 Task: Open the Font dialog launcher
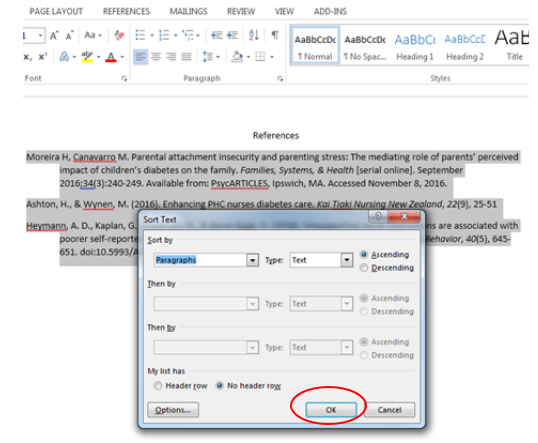click(124, 79)
